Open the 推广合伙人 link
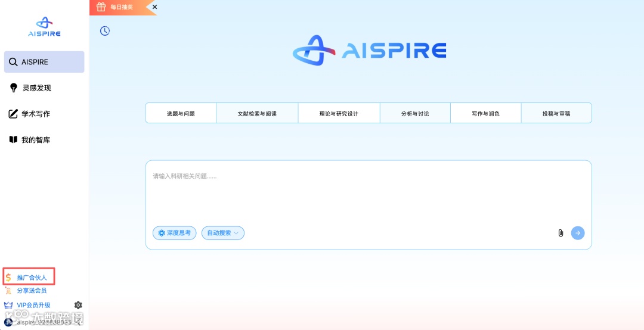The width and height of the screenshot is (644, 330). pyautogui.click(x=32, y=278)
